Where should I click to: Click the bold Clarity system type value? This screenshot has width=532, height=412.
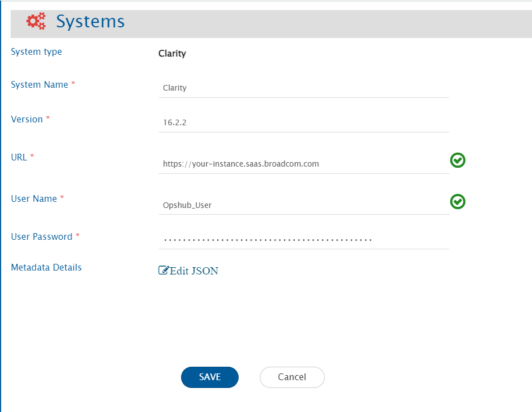tap(172, 54)
